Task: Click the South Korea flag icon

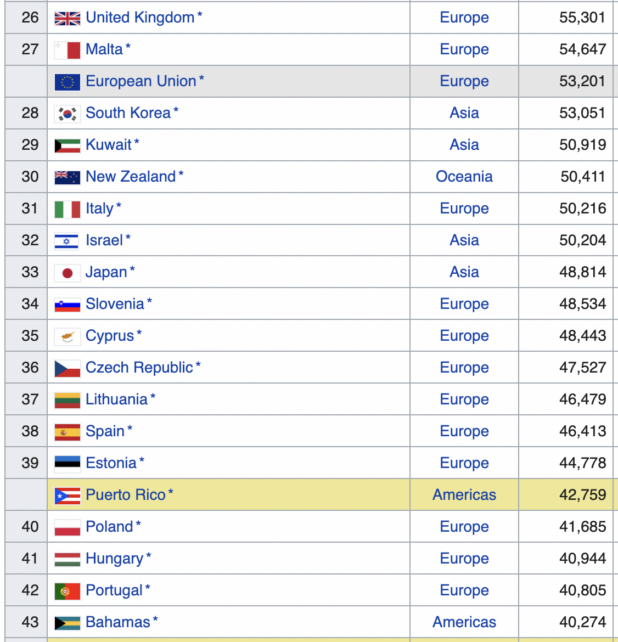Action: (67, 113)
